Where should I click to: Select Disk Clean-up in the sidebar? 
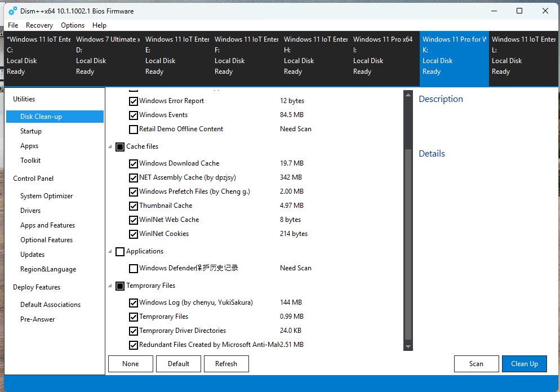click(x=55, y=117)
